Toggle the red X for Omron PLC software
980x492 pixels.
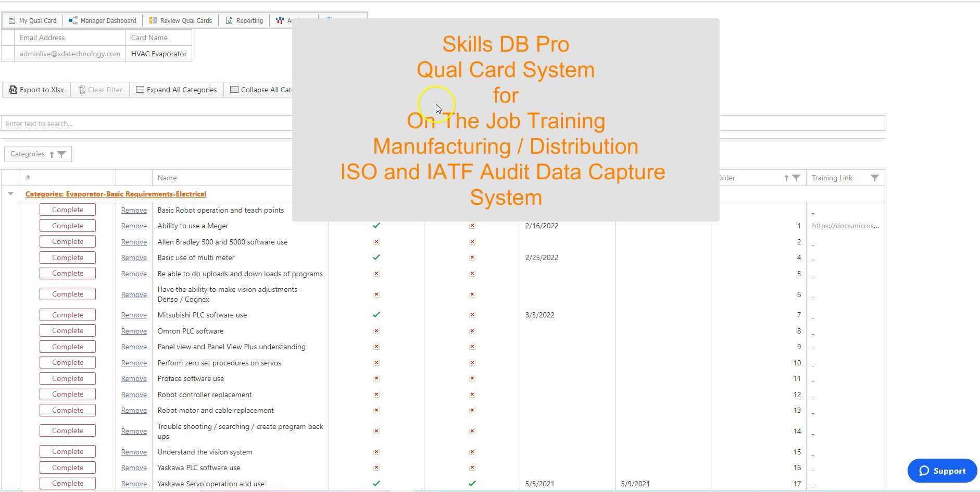click(x=376, y=330)
